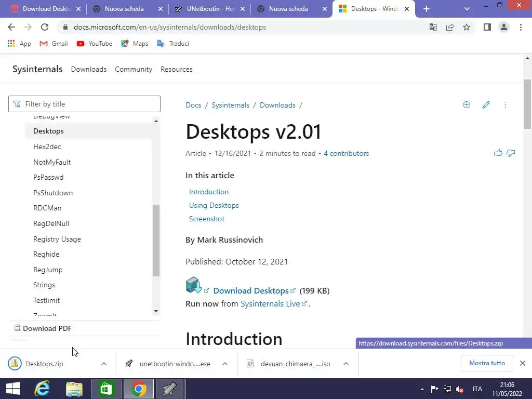532x399 pixels.
Task: Select NotMyFault in the sidebar
Action: point(52,162)
